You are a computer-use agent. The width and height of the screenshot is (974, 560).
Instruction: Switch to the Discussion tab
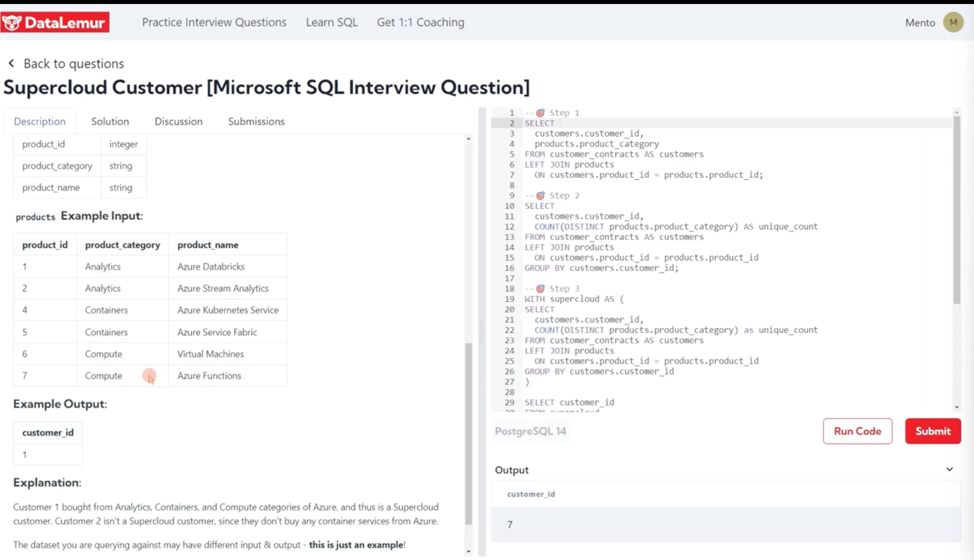[x=178, y=121]
